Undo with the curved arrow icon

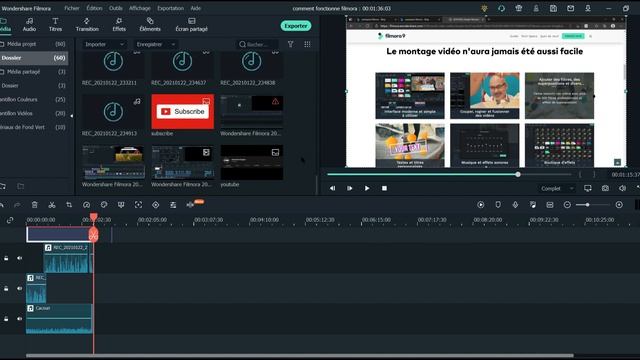point(2,204)
